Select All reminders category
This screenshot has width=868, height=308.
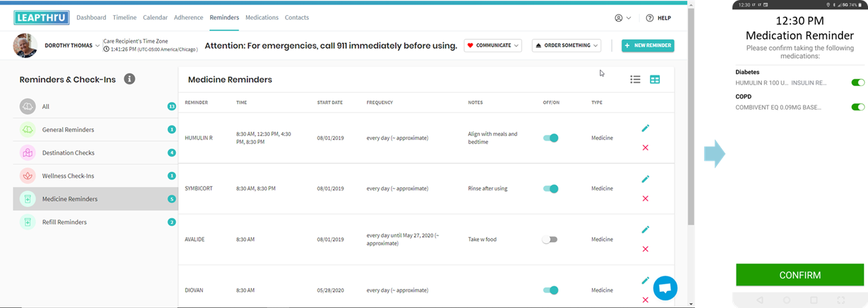95,106
